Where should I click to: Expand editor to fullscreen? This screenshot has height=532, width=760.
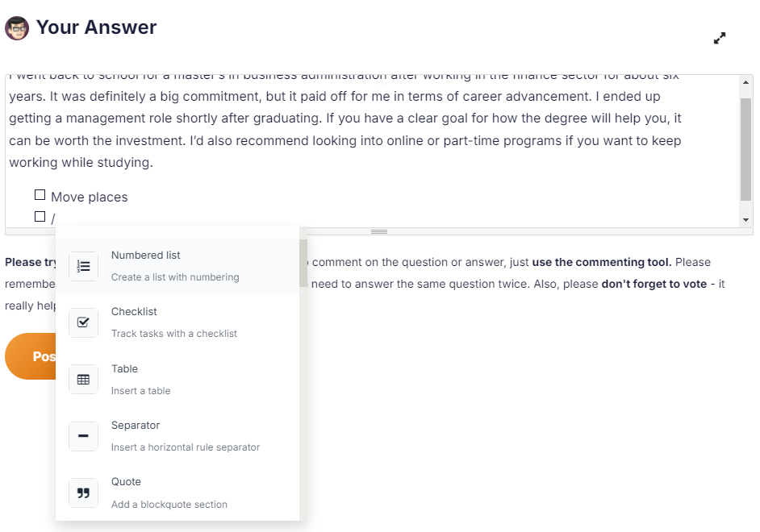[x=720, y=38]
